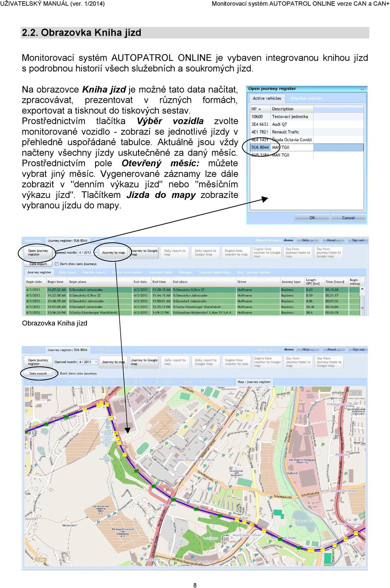
Task: Click Journey to Google map above the journey table
Action: [x=144, y=252]
